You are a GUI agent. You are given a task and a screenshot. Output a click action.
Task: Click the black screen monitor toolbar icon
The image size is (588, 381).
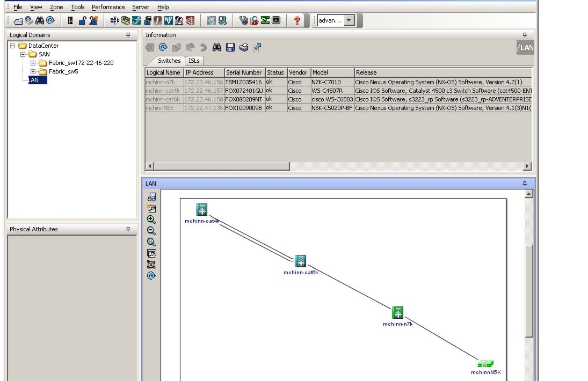[x=276, y=20]
